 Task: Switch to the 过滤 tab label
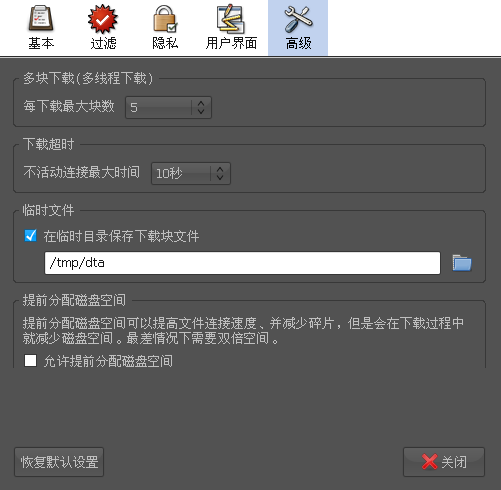pyautogui.click(x=103, y=43)
